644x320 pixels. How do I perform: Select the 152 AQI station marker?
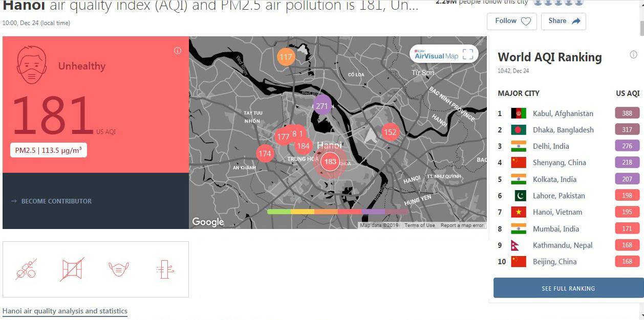point(390,132)
